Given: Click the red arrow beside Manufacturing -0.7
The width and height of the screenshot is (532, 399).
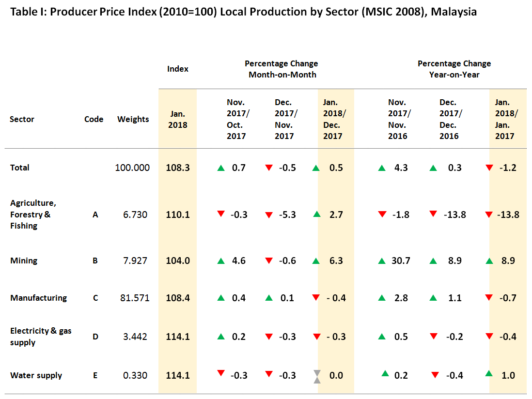Looking at the screenshot, I should tap(489, 298).
